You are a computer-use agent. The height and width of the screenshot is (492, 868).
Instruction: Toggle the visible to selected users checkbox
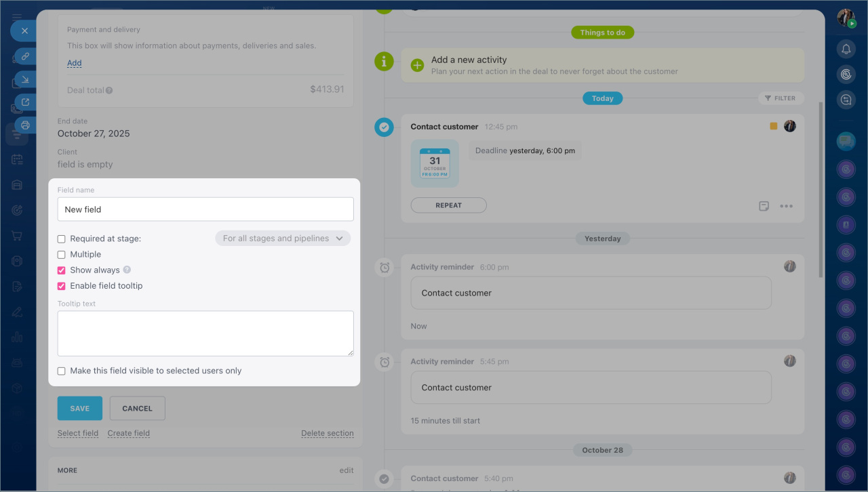pos(62,371)
